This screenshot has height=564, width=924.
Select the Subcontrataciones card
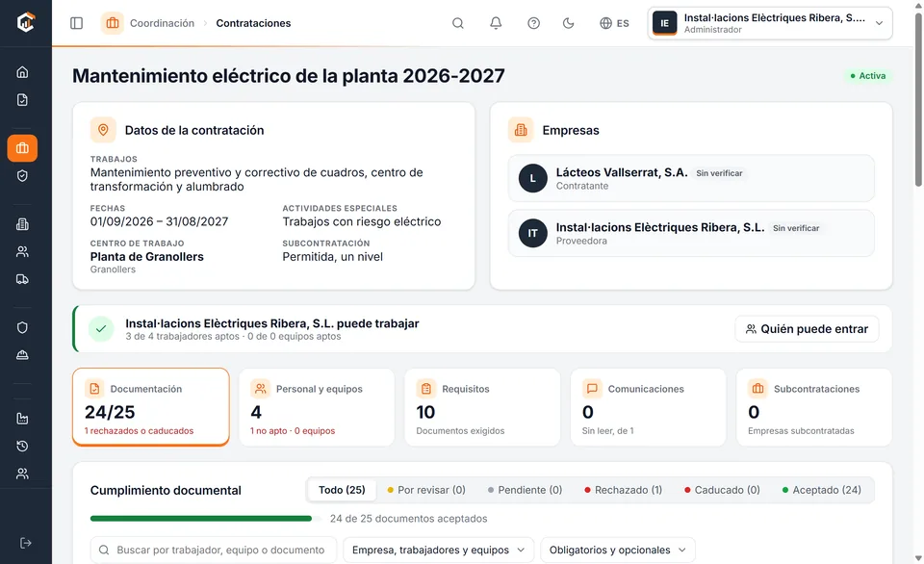[x=814, y=407]
